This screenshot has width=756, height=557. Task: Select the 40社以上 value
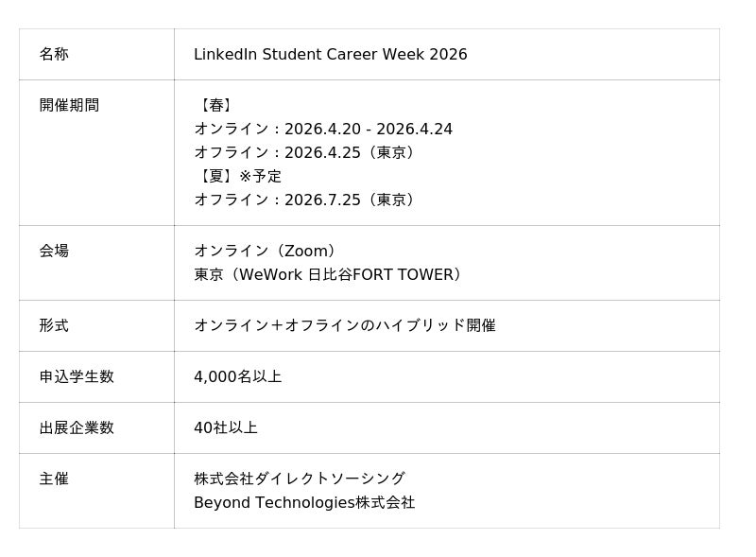click(225, 428)
